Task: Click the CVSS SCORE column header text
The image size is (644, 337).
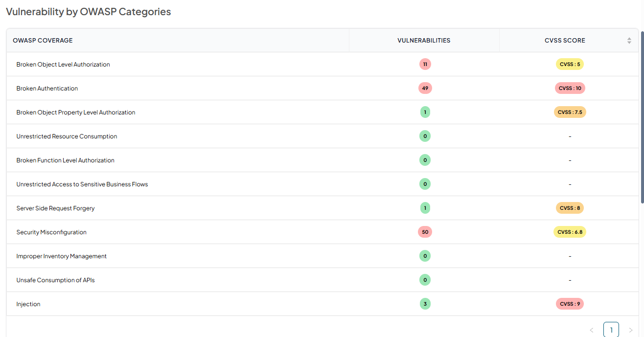Action: point(565,41)
